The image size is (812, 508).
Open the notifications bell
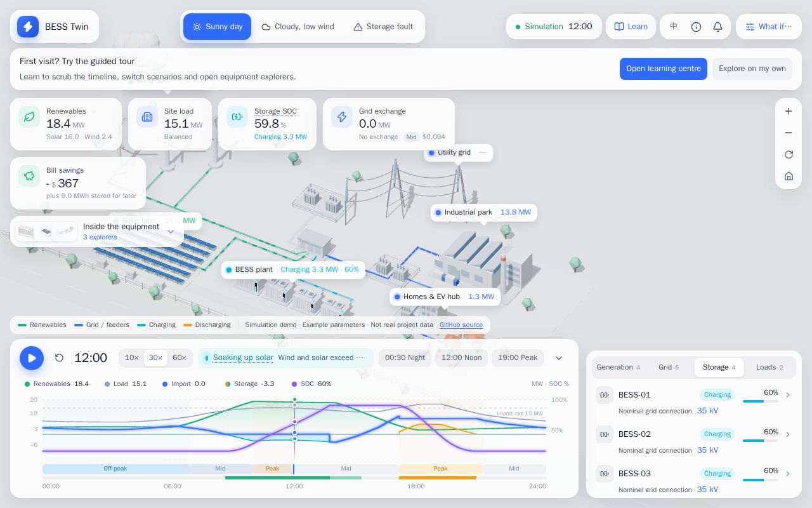pos(717,27)
